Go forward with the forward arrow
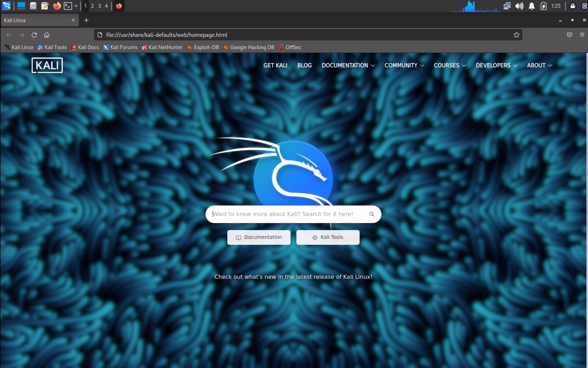The height and width of the screenshot is (368, 588). pyautogui.click(x=22, y=35)
